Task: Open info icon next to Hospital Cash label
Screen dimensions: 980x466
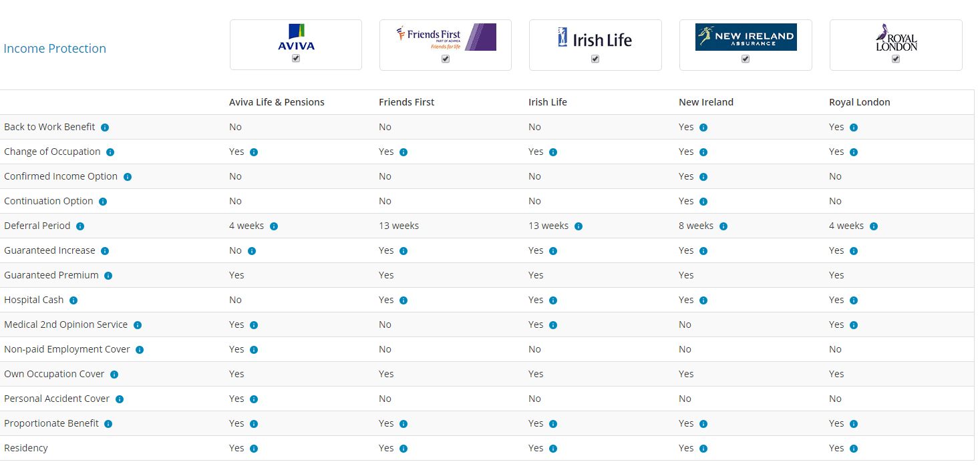Action: pos(73,300)
